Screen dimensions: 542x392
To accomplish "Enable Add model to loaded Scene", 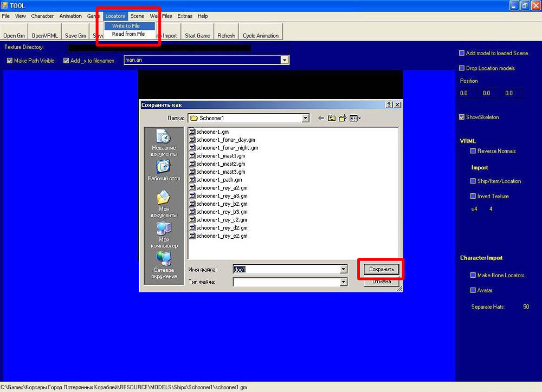I will pos(461,53).
